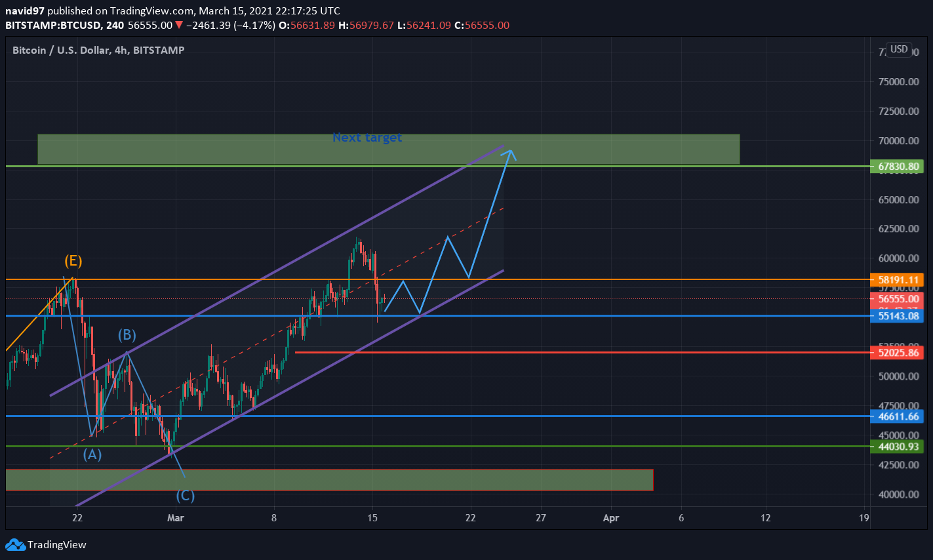Screen dimensions: 933x560
Task: Click the BITSTAMP:BTCUSD symbol text
Action: pyautogui.click(x=54, y=25)
